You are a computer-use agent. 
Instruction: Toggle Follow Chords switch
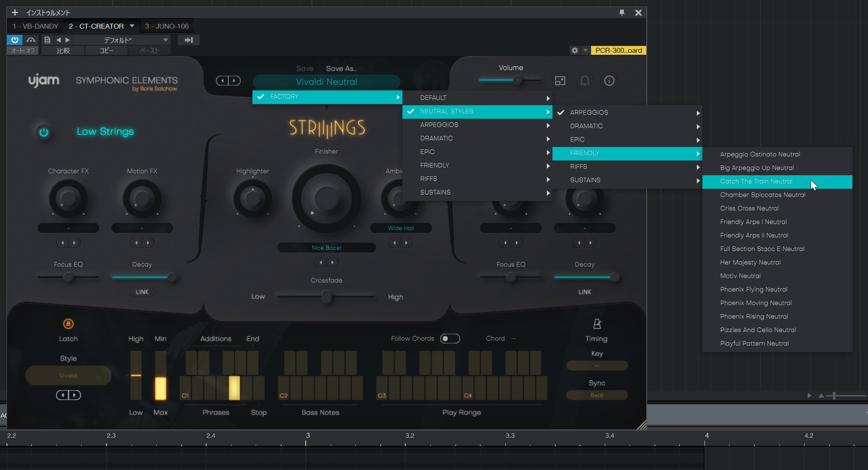[450, 339]
